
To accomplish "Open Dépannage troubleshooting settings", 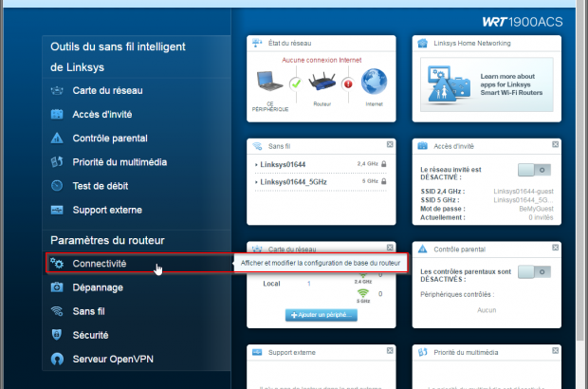I will click(x=98, y=287).
